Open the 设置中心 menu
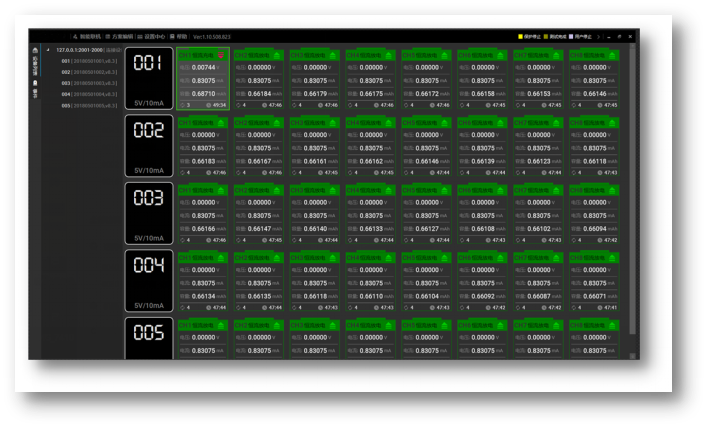 (x=151, y=37)
